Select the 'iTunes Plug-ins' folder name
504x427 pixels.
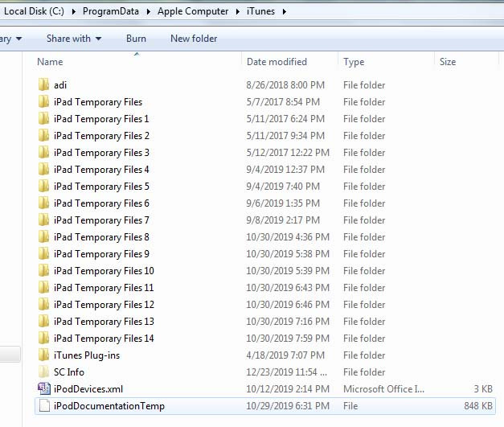pos(87,355)
